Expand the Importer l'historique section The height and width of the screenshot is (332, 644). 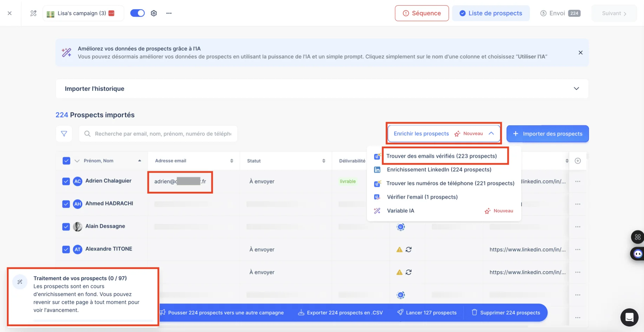pos(322,88)
